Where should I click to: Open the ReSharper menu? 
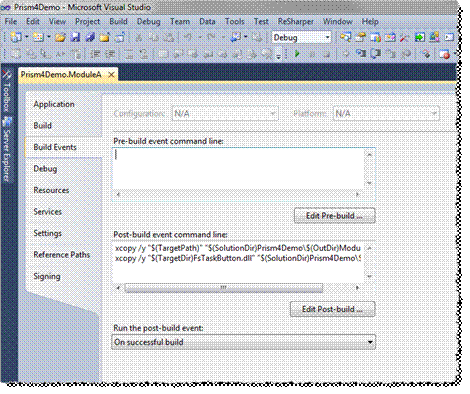pos(296,22)
